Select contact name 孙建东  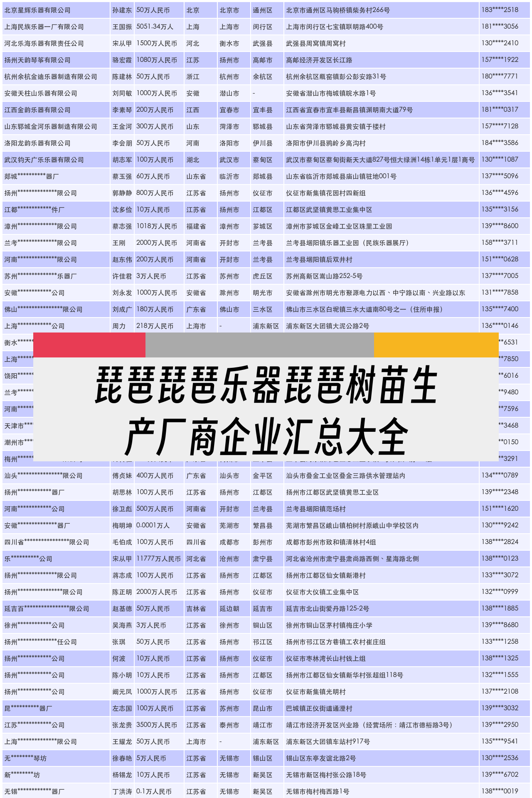(122, 10)
